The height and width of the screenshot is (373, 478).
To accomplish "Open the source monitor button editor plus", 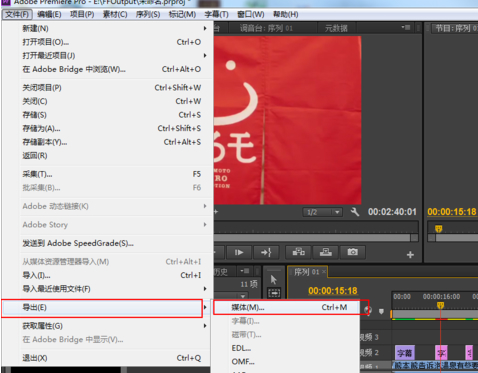I will tap(410, 255).
